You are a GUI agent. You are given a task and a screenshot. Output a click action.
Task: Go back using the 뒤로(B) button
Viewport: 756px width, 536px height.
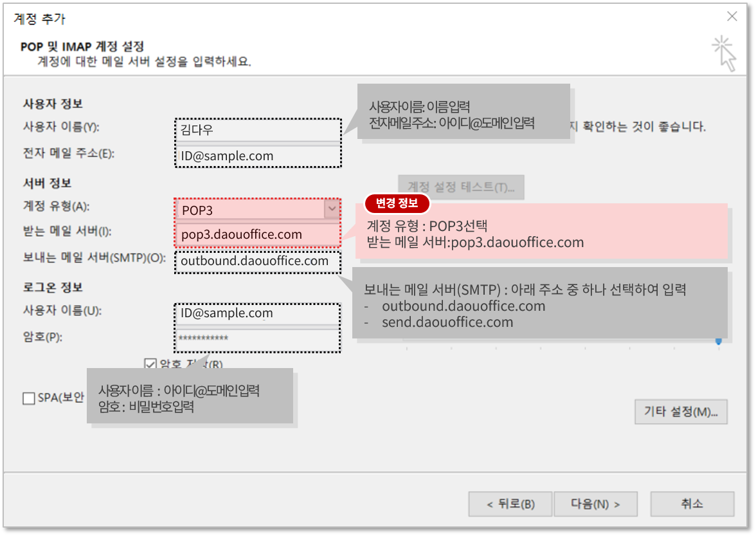click(x=510, y=504)
